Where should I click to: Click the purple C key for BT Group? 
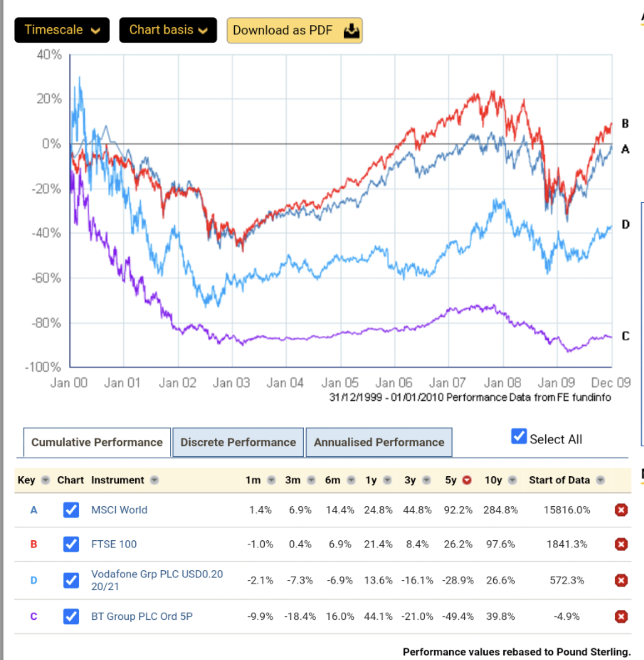[x=34, y=616]
